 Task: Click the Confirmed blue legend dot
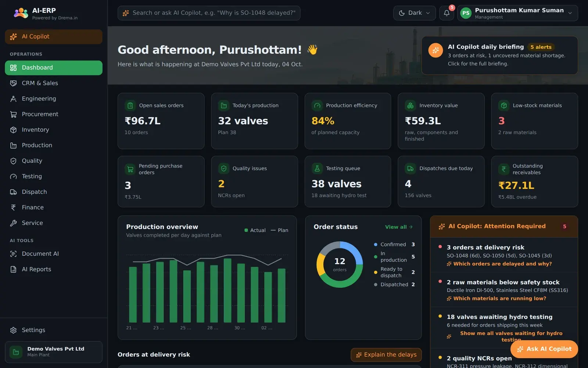click(x=376, y=245)
